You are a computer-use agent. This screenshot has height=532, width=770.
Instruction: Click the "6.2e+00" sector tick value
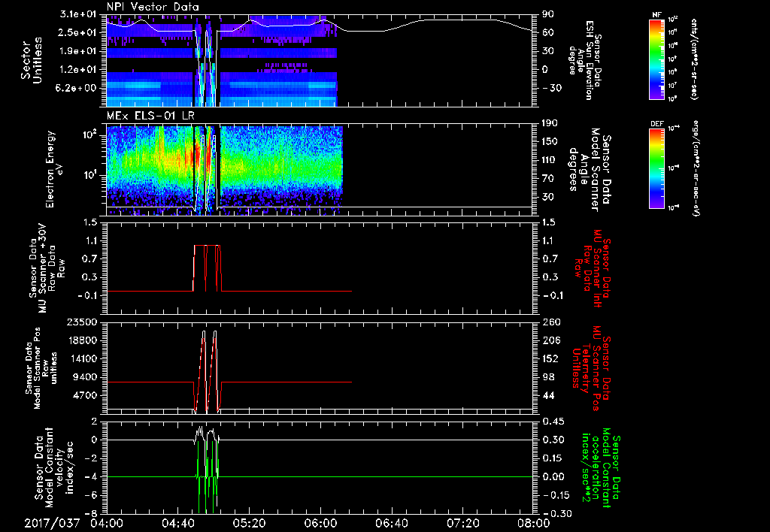(x=76, y=88)
